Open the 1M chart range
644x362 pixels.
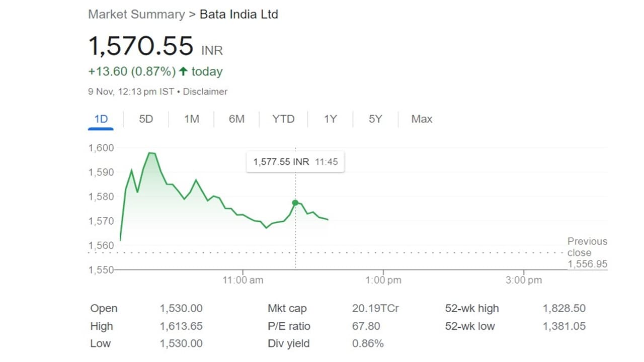pos(191,119)
